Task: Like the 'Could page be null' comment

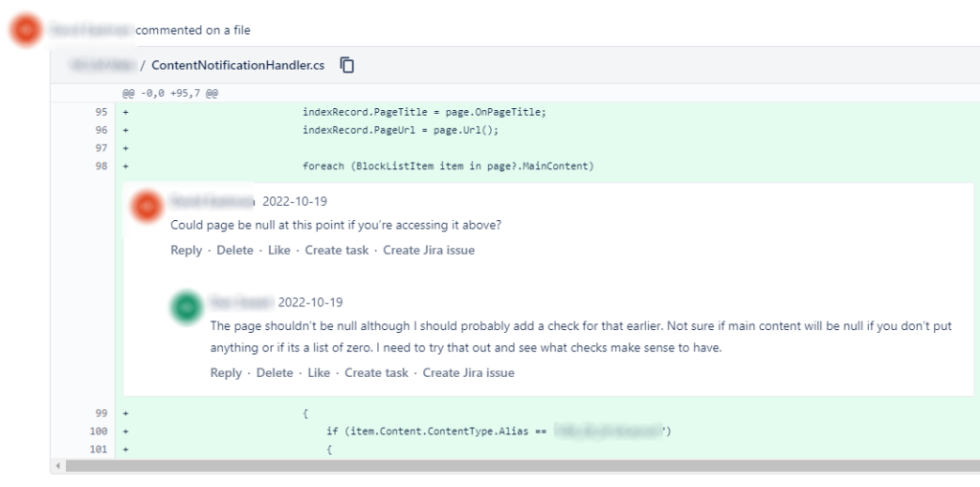Action: 279,250
